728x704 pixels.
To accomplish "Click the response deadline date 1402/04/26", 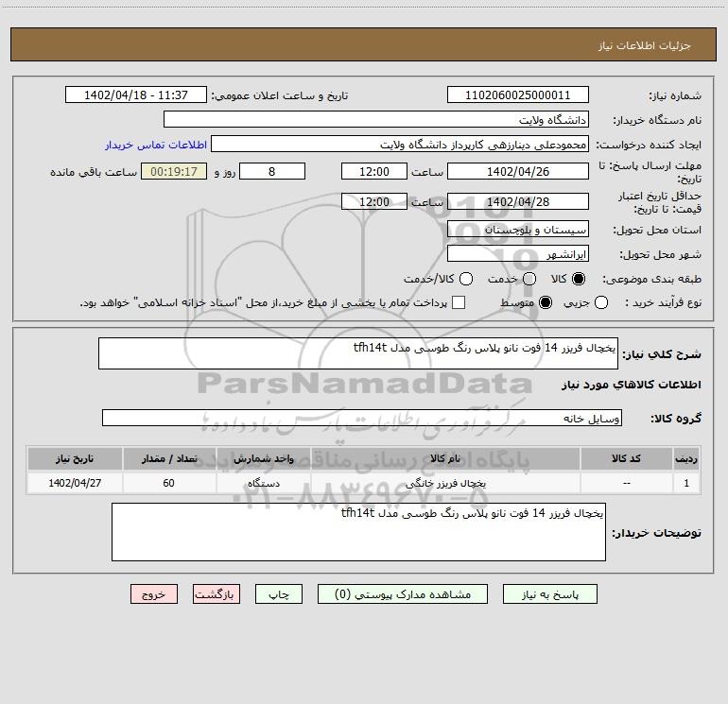I will pyautogui.click(x=518, y=171).
